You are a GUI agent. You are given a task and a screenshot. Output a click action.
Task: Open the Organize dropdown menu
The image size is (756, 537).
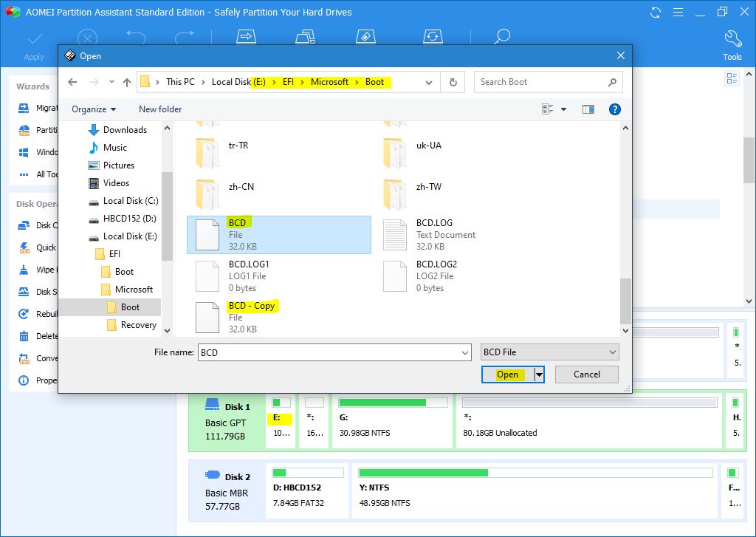click(94, 109)
